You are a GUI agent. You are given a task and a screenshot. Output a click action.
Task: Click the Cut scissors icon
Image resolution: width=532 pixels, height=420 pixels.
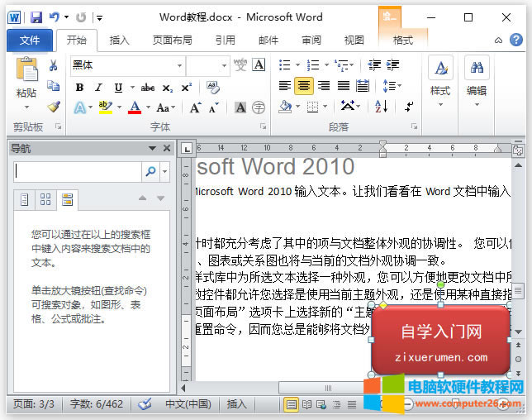pyautogui.click(x=54, y=65)
